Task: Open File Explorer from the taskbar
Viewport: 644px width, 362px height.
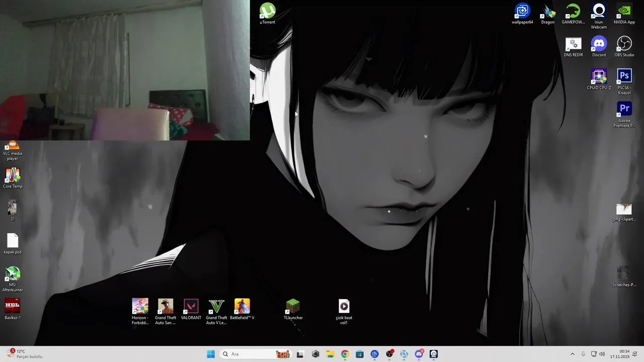Action: coord(330,354)
